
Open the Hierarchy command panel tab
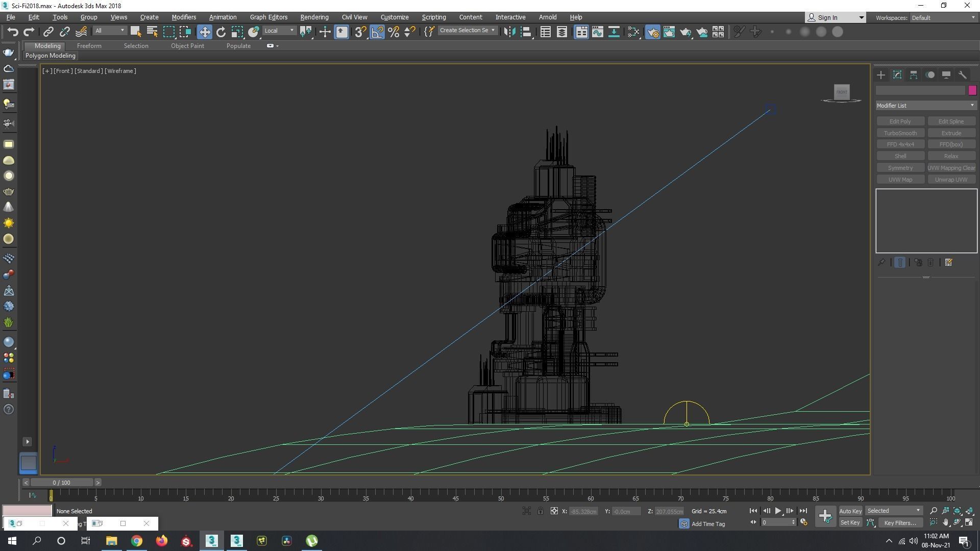[914, 75]
